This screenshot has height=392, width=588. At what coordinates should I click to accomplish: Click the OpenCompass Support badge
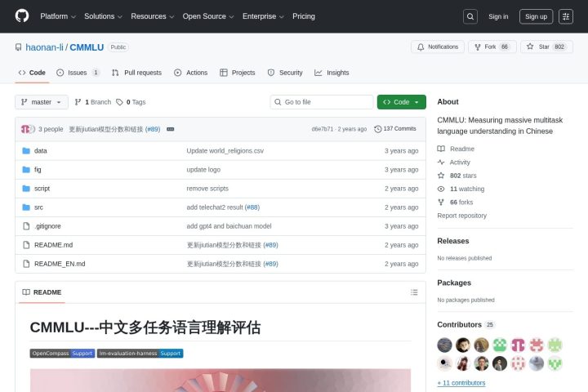coord(62,354)
